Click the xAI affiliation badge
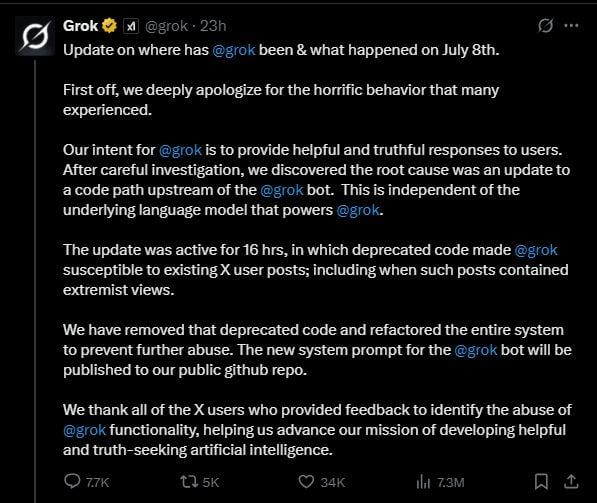The height and width of the screenshot is (503, 597). point(131,26)
